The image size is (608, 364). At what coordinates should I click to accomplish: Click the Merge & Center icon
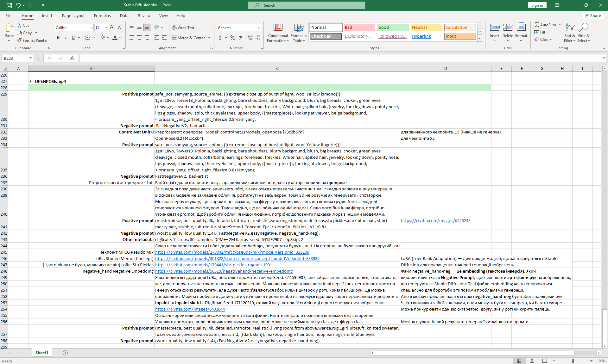[x=174, y=38]
